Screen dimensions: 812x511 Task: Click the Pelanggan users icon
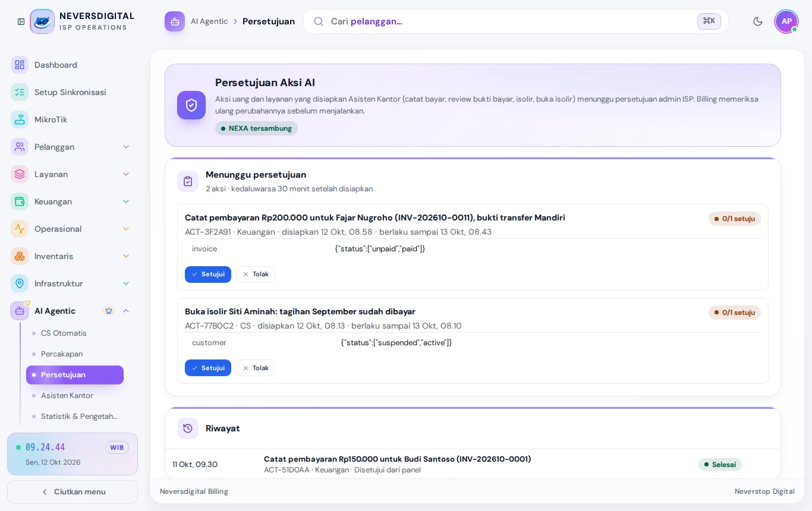coord(20,147)
